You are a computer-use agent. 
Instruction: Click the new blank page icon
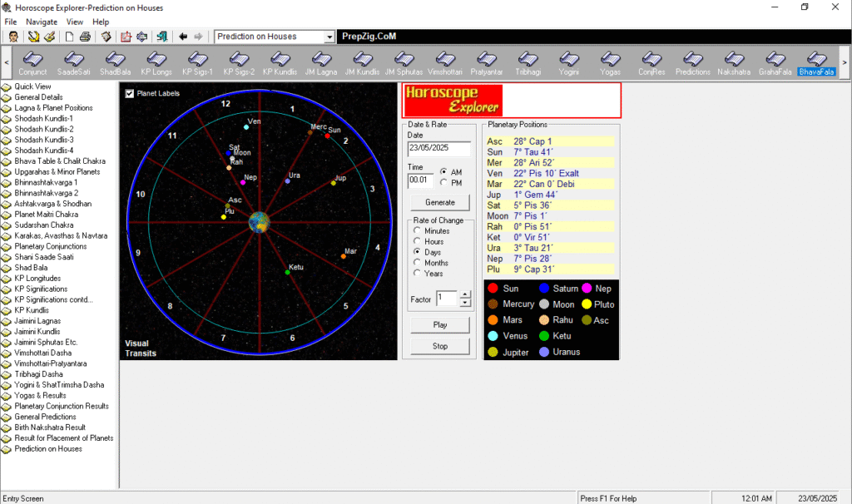(x=70, y=37)
